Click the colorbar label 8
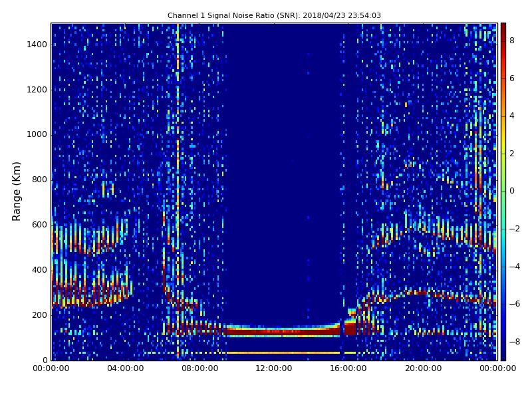The width and height of the screenshot is (532, 399). (512, 41)
